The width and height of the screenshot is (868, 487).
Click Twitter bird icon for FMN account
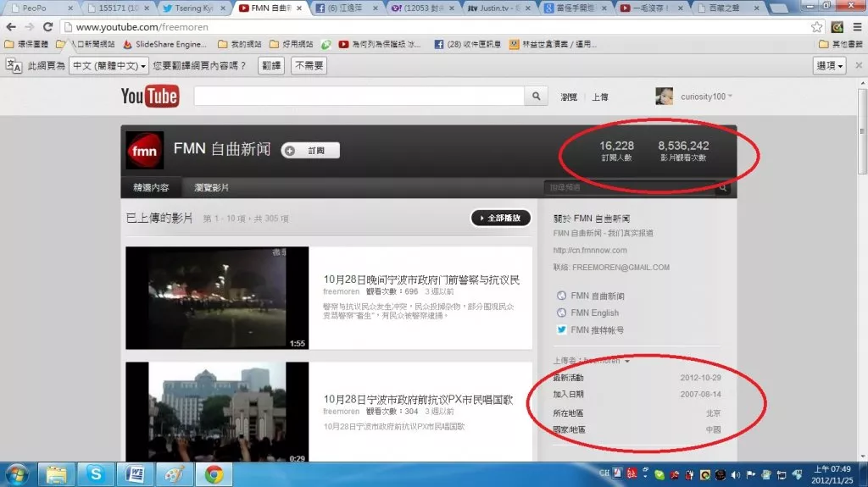[561, 329]
